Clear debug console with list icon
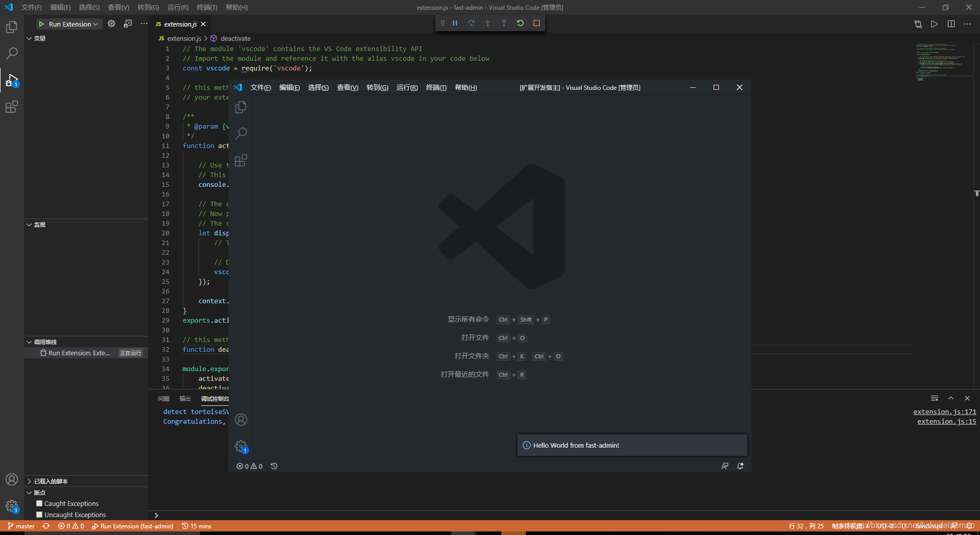The height and width of the screenshot is (535, 980). point(935,398)
